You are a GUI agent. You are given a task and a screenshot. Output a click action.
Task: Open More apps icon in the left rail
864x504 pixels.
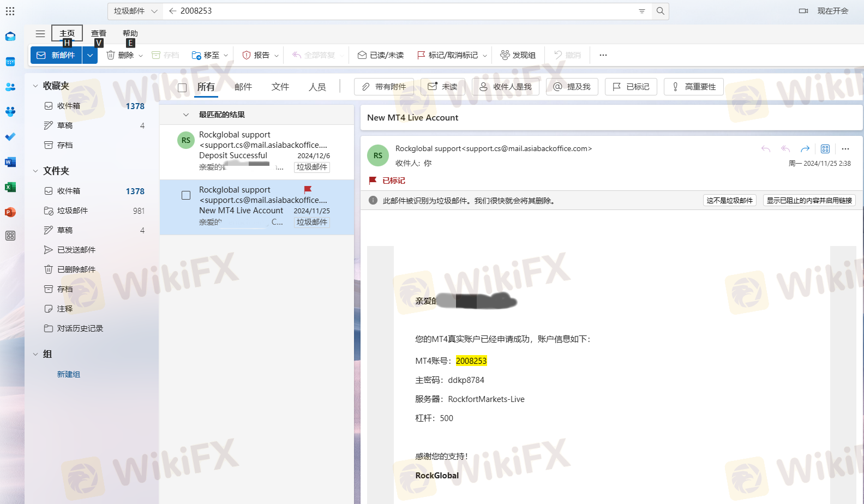(x=10, y=236)
